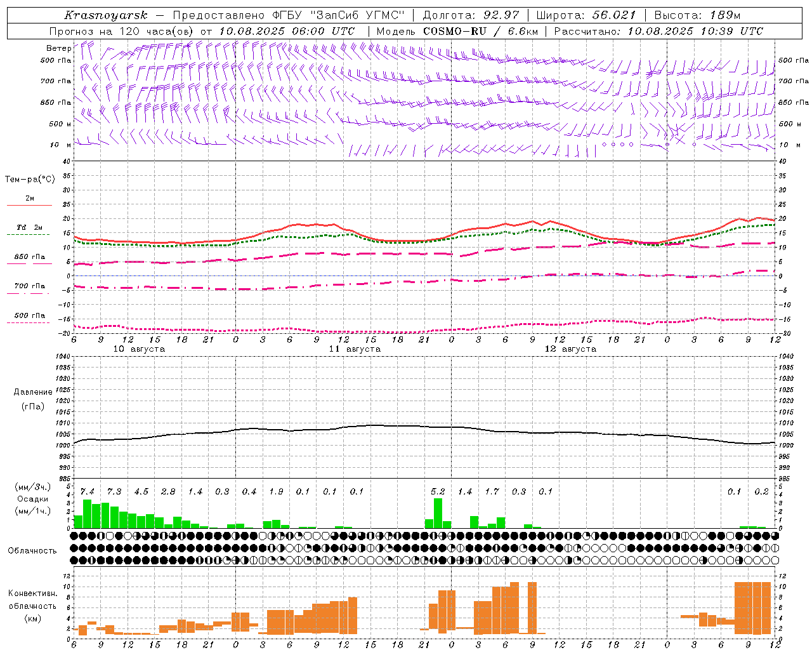Image resolution: width=812 pixels, height=650 pixels.
Task: Click the 7.3 precipitation value
Action: click(114, 491)
